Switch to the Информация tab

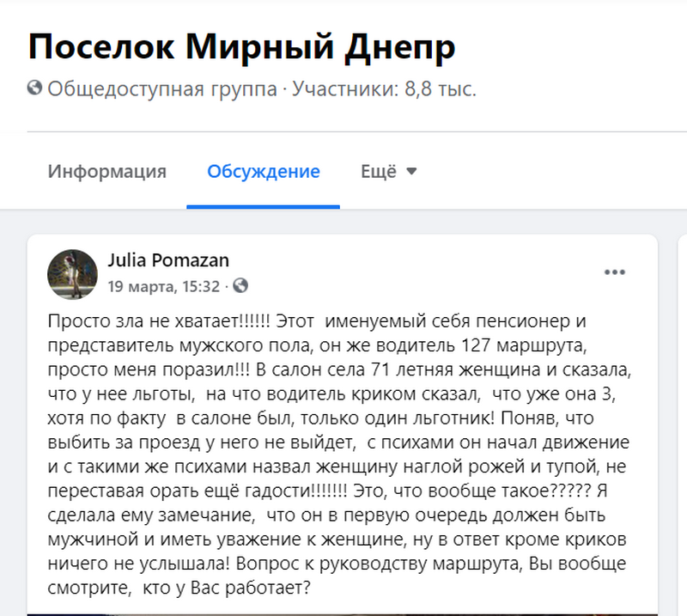coord(106,172)
